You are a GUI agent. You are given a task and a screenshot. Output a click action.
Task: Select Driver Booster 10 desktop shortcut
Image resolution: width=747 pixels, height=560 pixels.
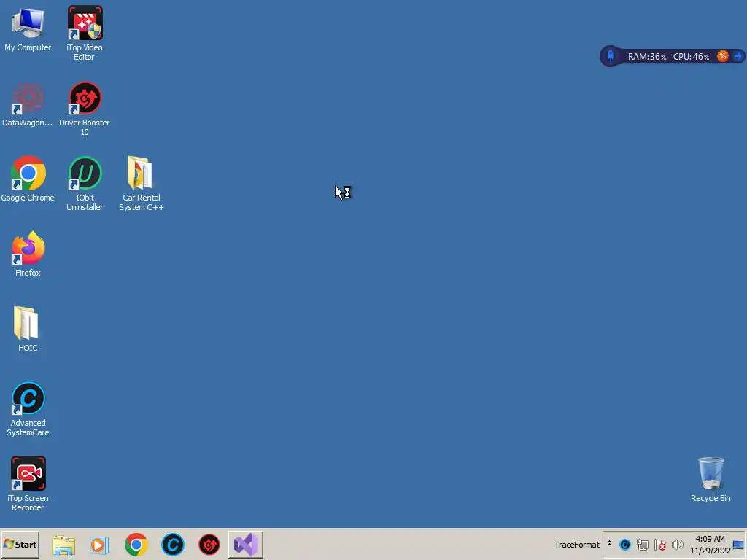[x=85, y=109]
